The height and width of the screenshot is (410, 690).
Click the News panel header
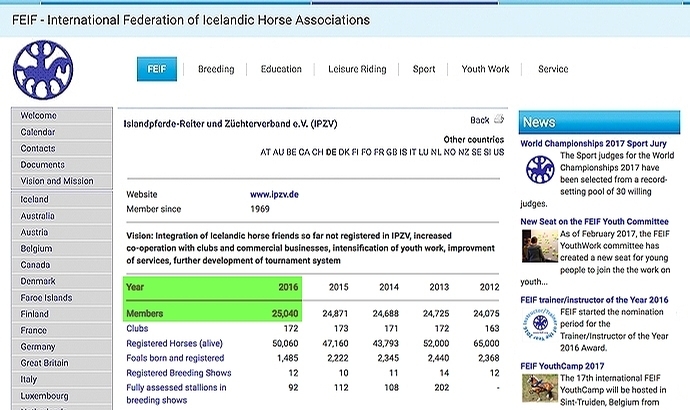pos(599,122)
